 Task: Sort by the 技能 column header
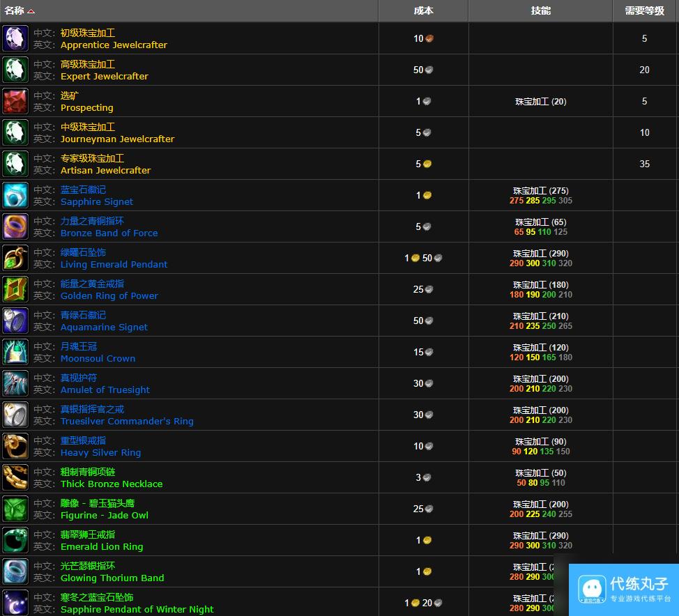click(540, 11)
